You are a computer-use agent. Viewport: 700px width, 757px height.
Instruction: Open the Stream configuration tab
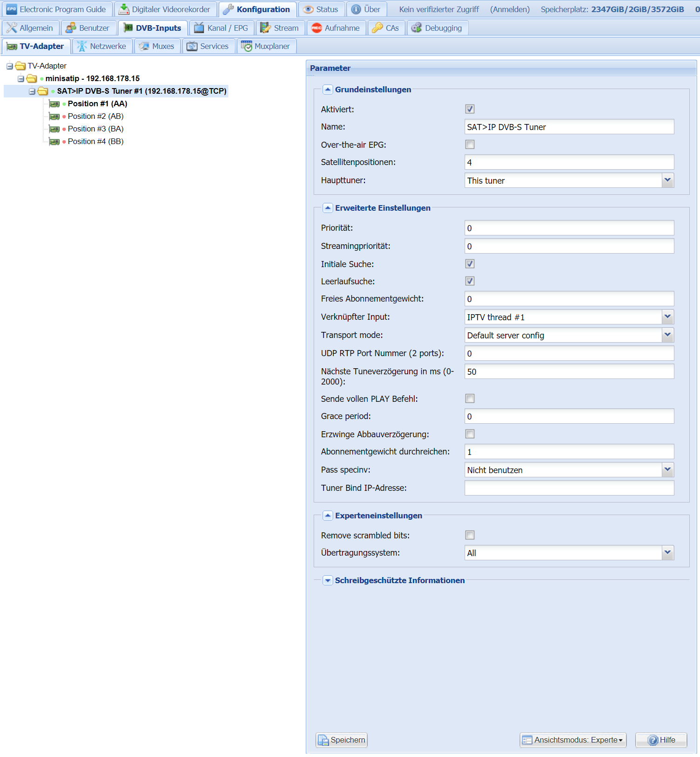click(281, 28)
